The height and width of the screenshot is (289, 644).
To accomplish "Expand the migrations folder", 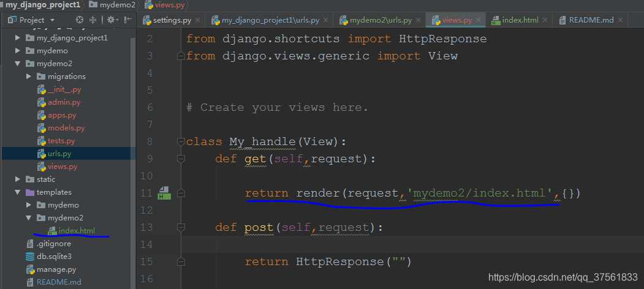I will pyautogui.click(x=29, y=77).
